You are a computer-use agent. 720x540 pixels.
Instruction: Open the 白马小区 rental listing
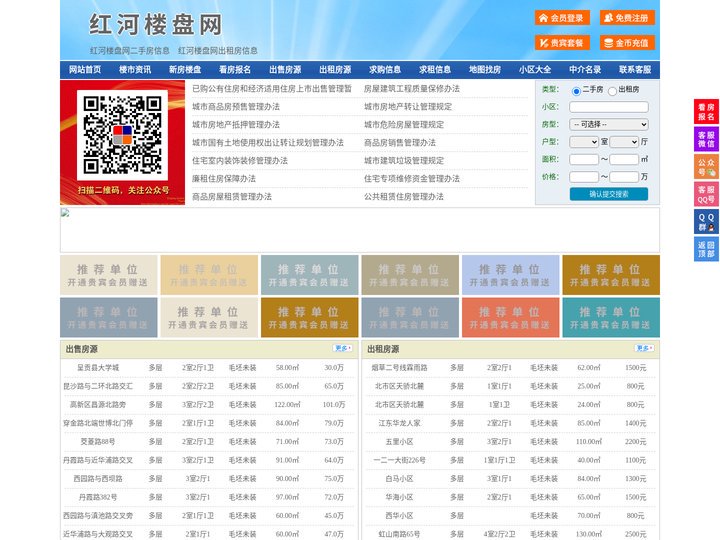(x=399, y=479)
